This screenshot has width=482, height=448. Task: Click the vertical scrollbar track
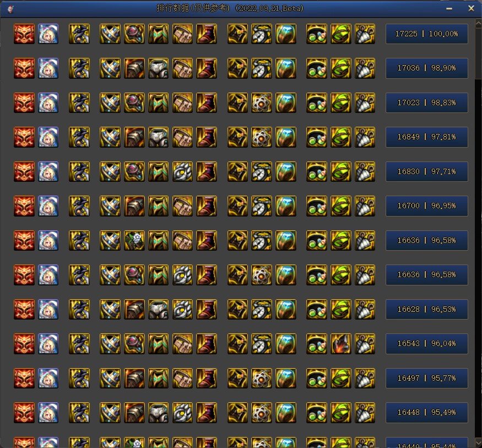[x=479, y=230]
